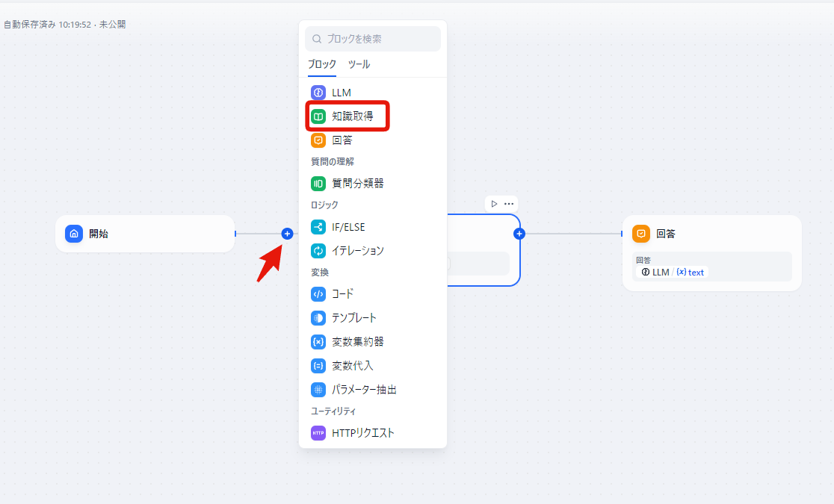Select the 変数代入 icon
This screenshot has width=834, height=504.
[x=318, y=366]
